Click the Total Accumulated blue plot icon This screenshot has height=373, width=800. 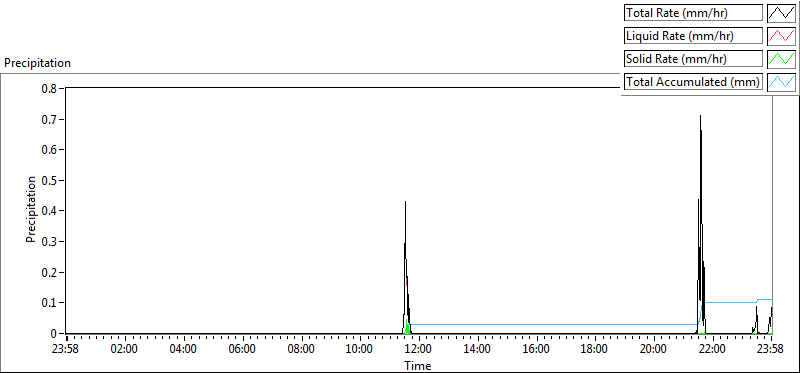coord(781,81)
